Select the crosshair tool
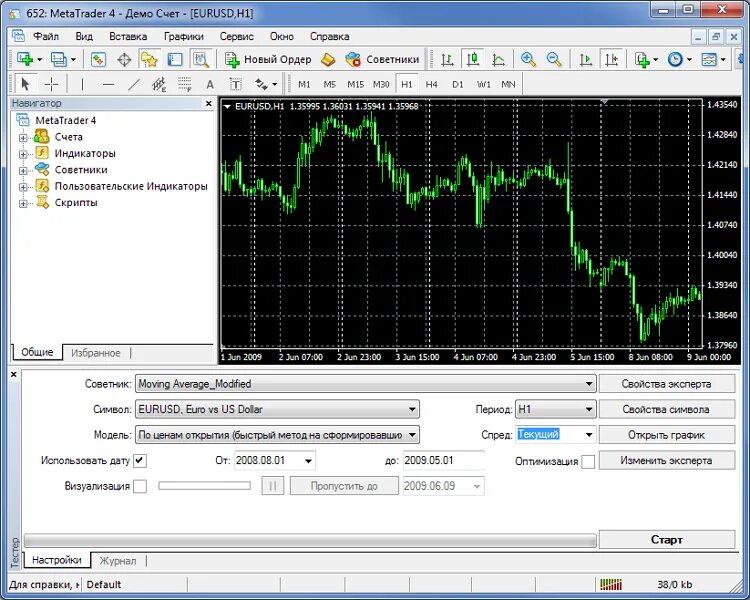This screenshot has height=600, width=750. click(x=51, y=85)
